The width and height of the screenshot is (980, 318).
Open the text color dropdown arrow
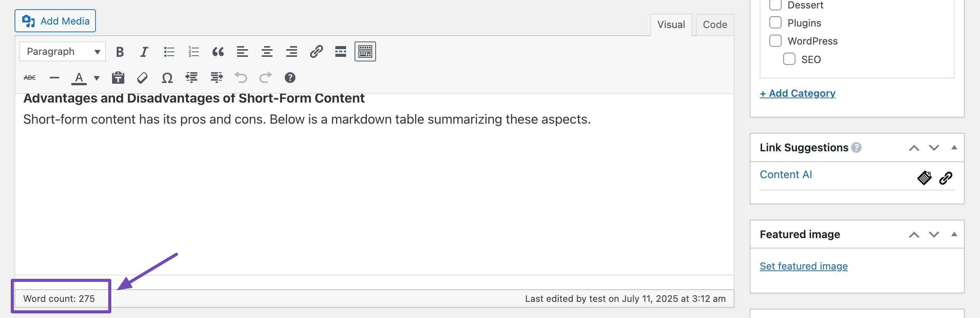(97, 78)
